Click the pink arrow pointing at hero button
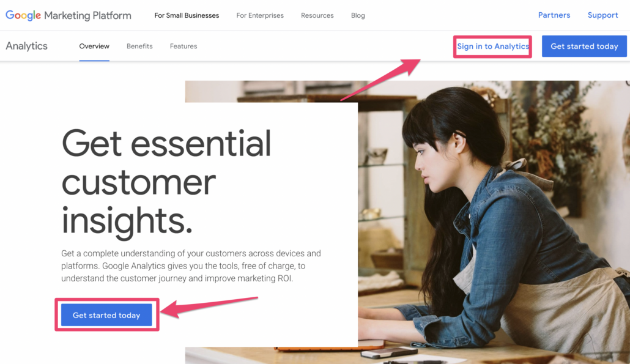 coord(209,307)
